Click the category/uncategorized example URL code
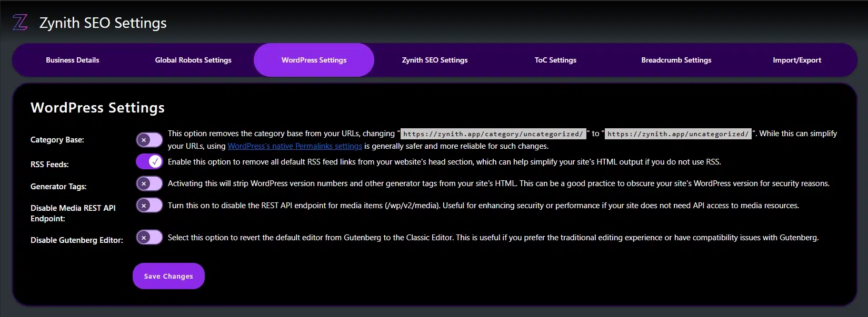Viewport: 868px width, 317px height. [x=493, y=134]
